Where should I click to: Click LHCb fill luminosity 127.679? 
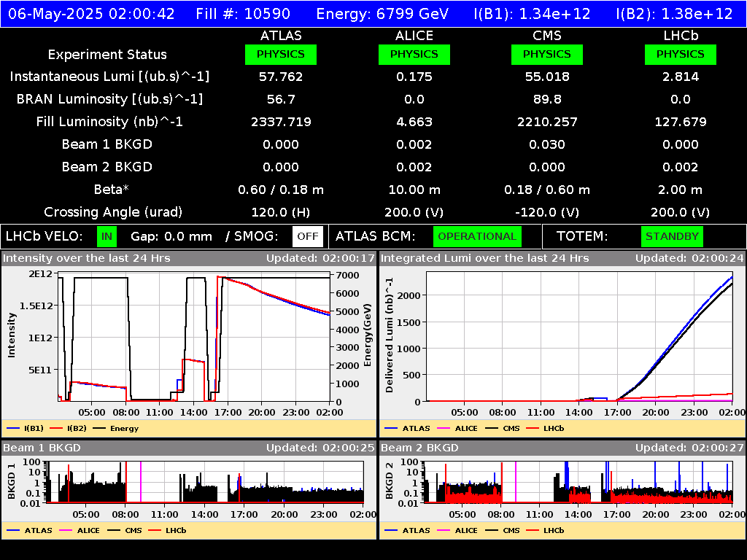(681, 122)
